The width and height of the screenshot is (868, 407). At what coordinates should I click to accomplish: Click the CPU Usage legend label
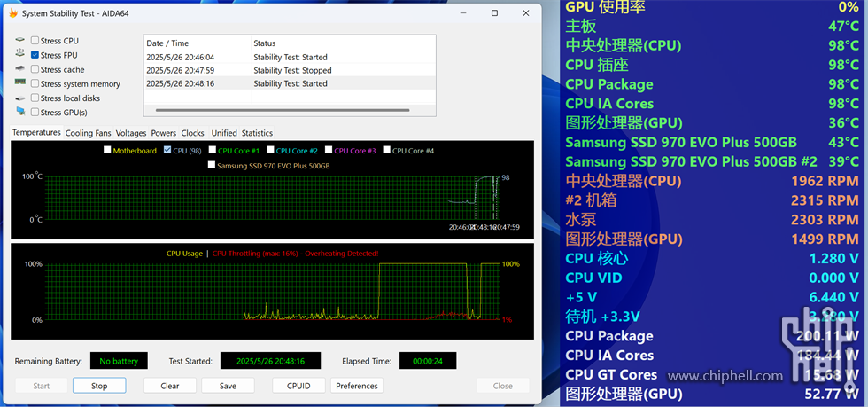pyautogui.click(x=184, y=254)
